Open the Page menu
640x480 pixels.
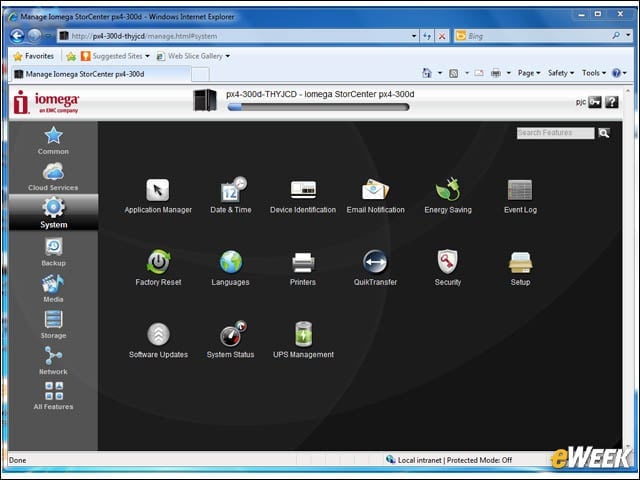coord(529,73)
